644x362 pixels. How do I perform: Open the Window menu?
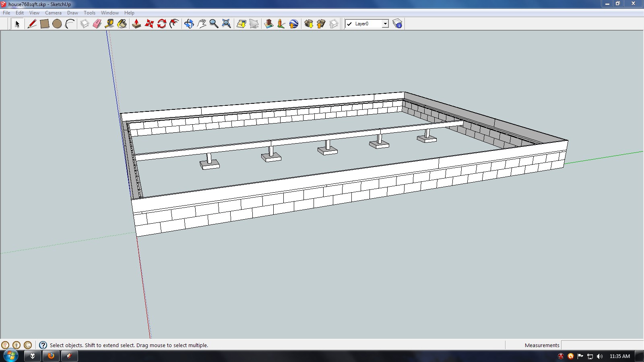point(109,13)
